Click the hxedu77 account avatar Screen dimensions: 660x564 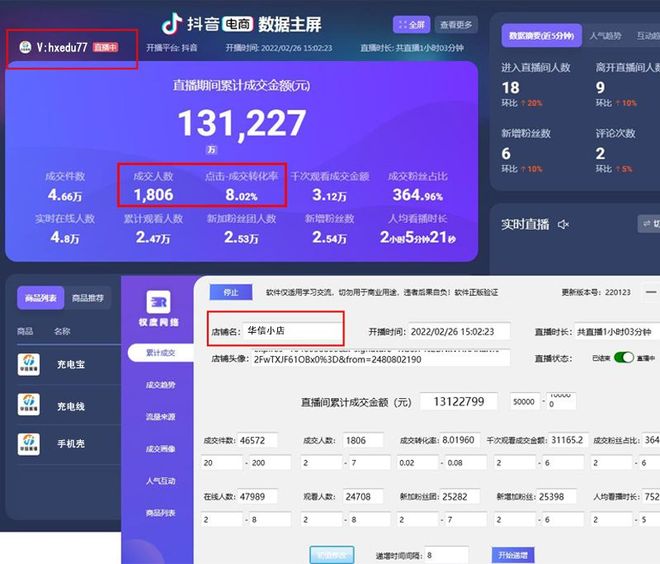tap(22, 47)
